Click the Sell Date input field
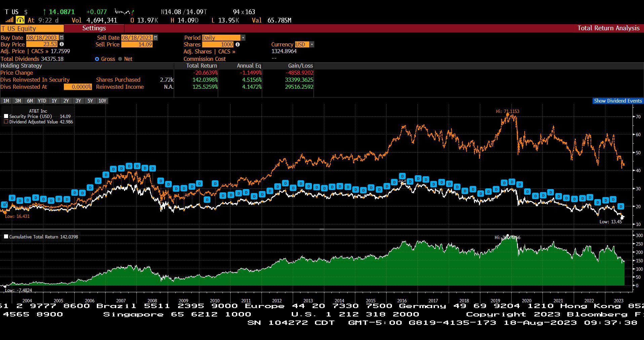This screenshot has height=340, width=644. [137, 38]
